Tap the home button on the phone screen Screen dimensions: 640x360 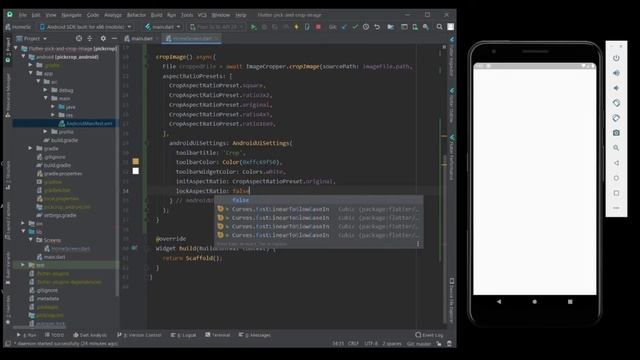[535, 302]
